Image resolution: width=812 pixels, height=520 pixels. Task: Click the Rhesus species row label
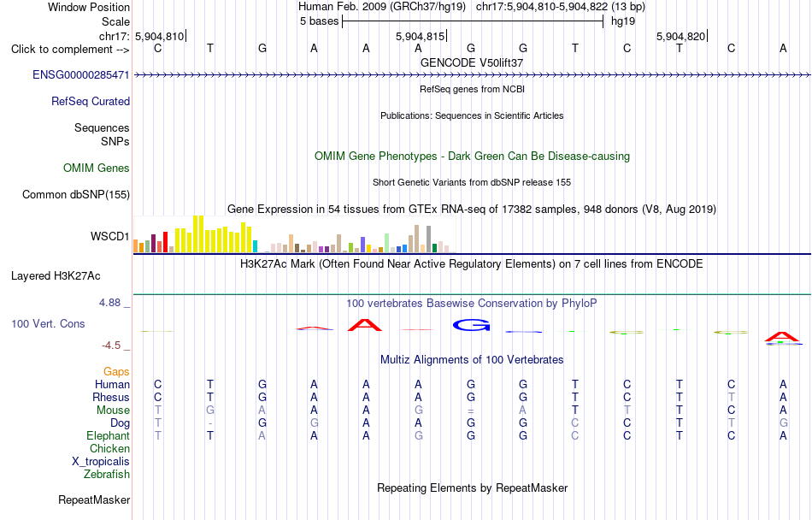[111, 397]
